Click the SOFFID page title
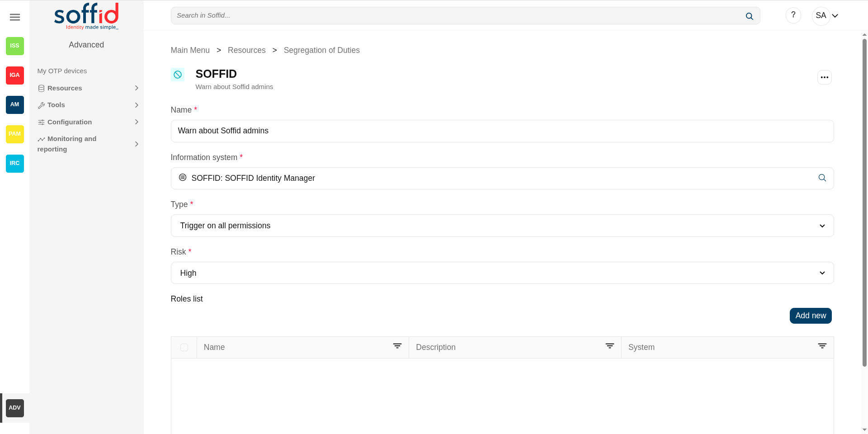The width and height of the screenshot is (868, 434). (x=216, y=74)
